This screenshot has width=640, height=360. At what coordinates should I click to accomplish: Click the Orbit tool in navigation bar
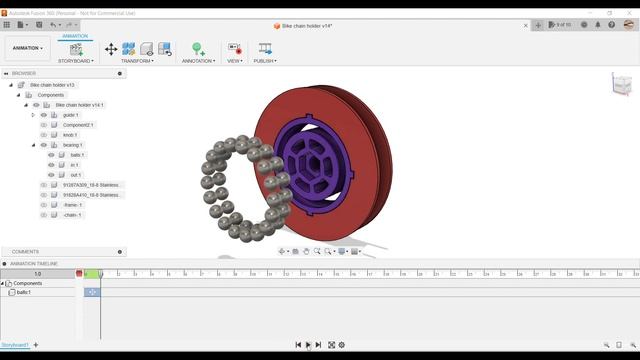282,251
